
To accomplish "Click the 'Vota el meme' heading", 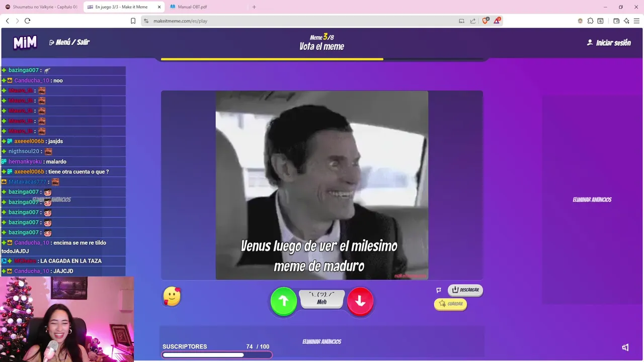I will 322,47.
